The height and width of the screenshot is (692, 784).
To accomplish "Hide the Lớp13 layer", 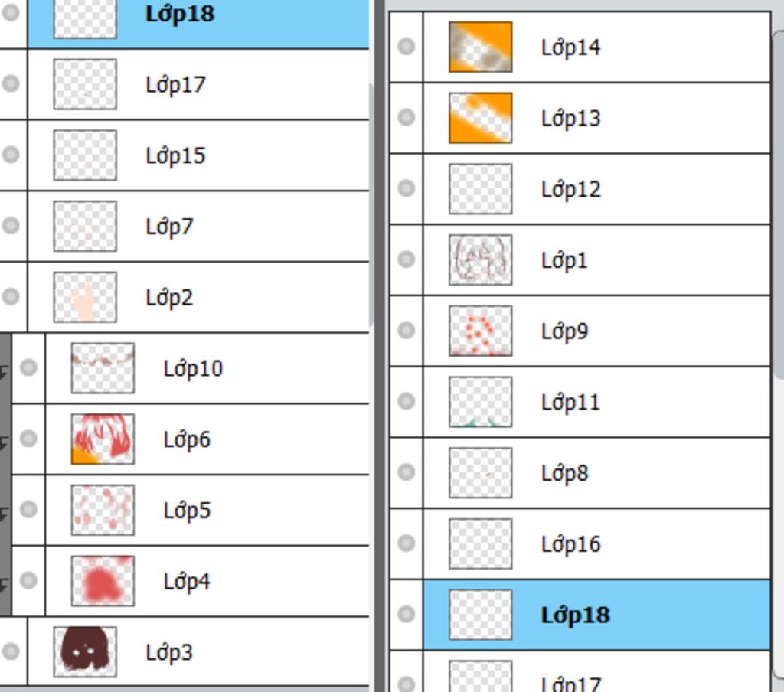I will [x=406, y=117].
